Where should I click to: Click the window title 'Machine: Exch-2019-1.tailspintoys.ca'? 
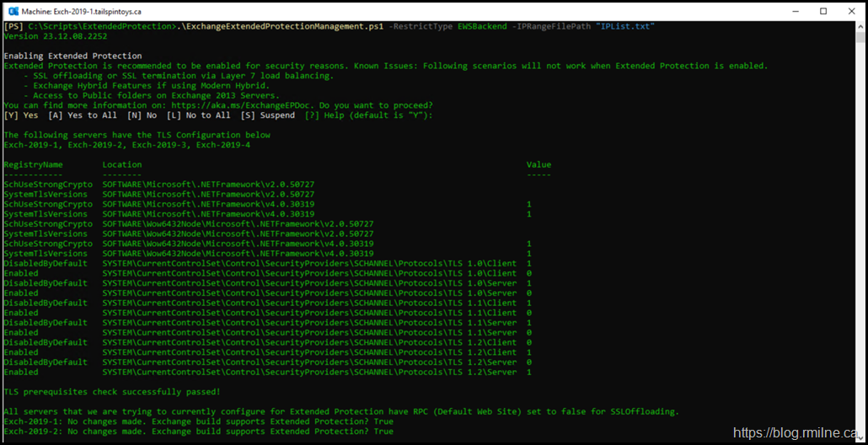91,11
